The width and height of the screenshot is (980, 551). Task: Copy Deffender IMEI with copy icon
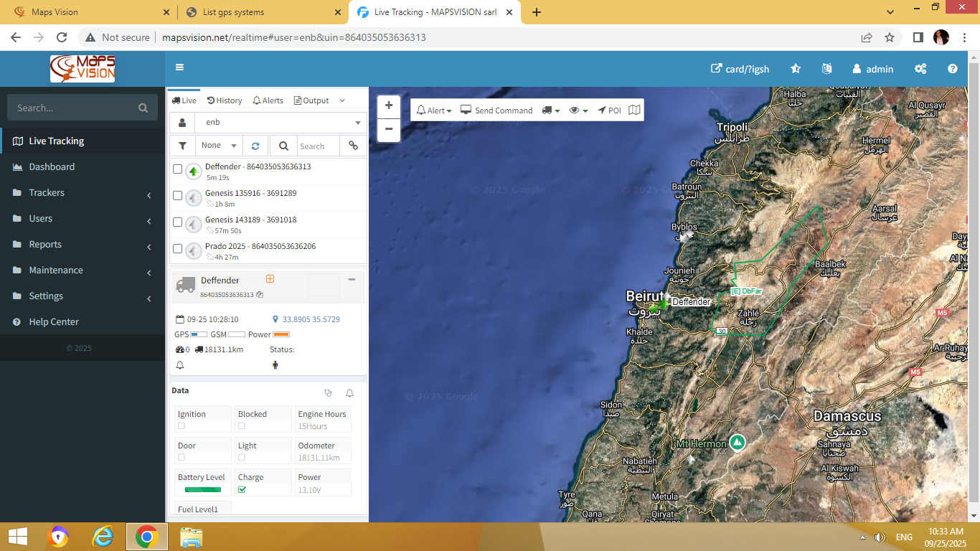pyautogui.click(x=260, y=295)
